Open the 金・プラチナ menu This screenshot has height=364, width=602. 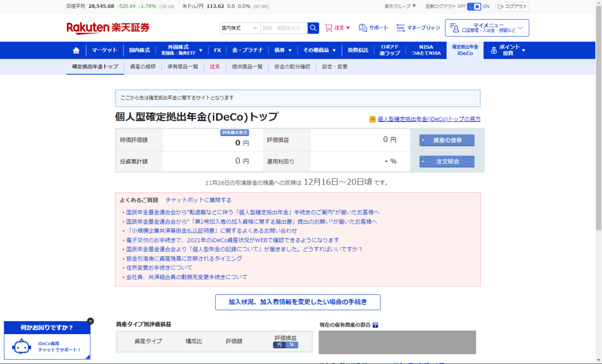click(248, 50)
